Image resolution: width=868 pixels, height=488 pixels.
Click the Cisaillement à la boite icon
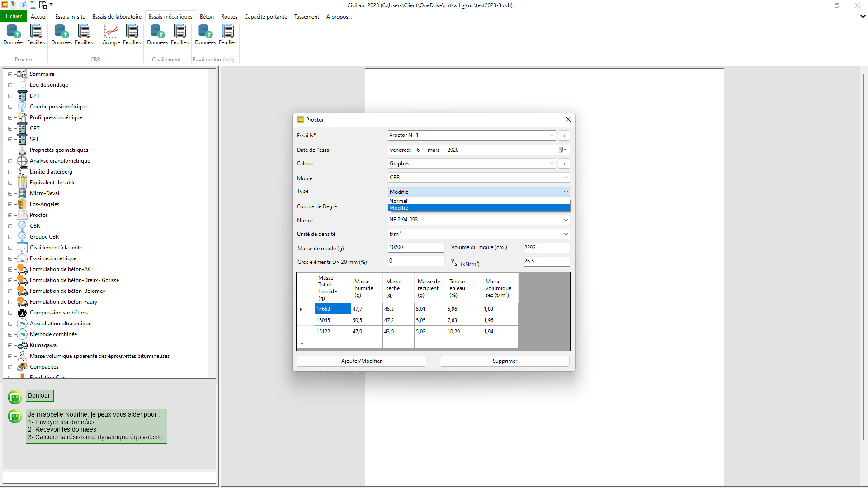pos(22,248)
